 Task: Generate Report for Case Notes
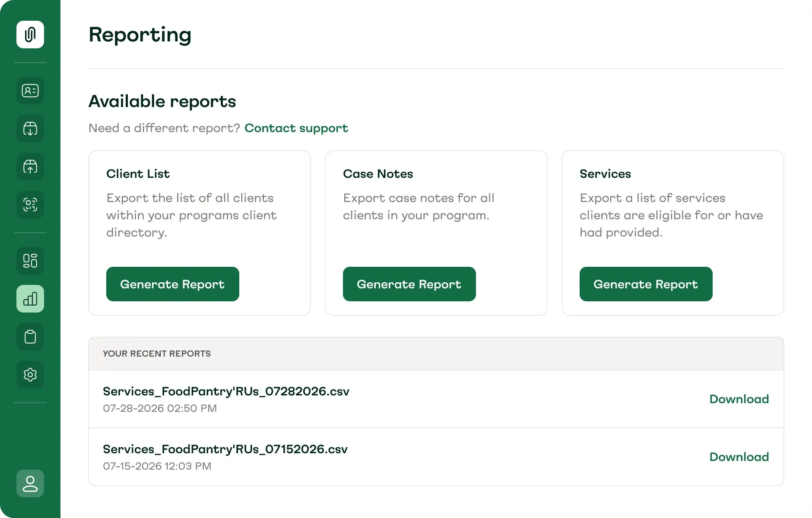pyautogui.click(x=409, y=284)
